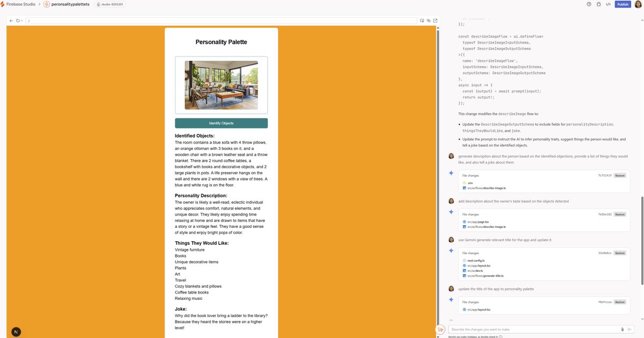This screenshot has height=338, width=644.
Task: Click the Gemini sparkle beside the last file change
Action: point(451,299)
